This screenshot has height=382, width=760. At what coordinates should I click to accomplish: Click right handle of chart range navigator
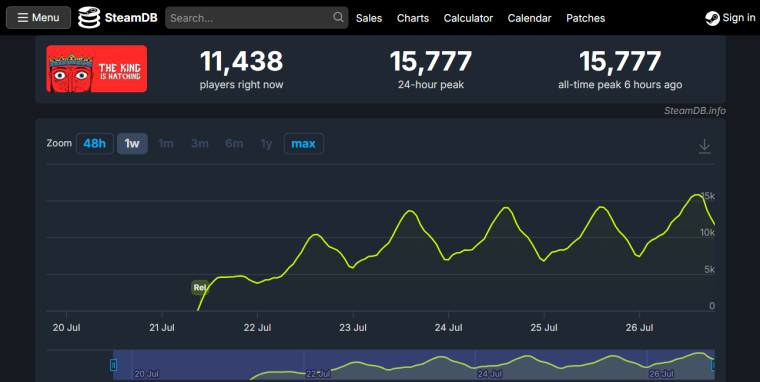(713, 365)
